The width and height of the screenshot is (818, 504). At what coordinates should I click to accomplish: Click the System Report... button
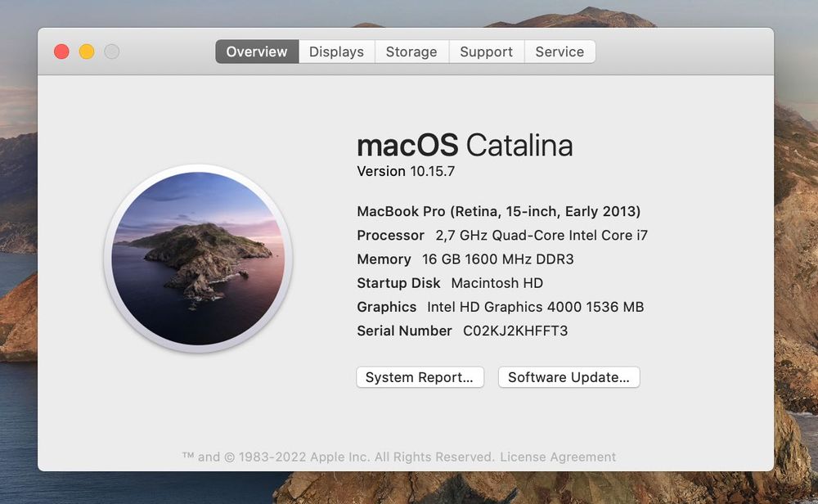click(420, 377)
